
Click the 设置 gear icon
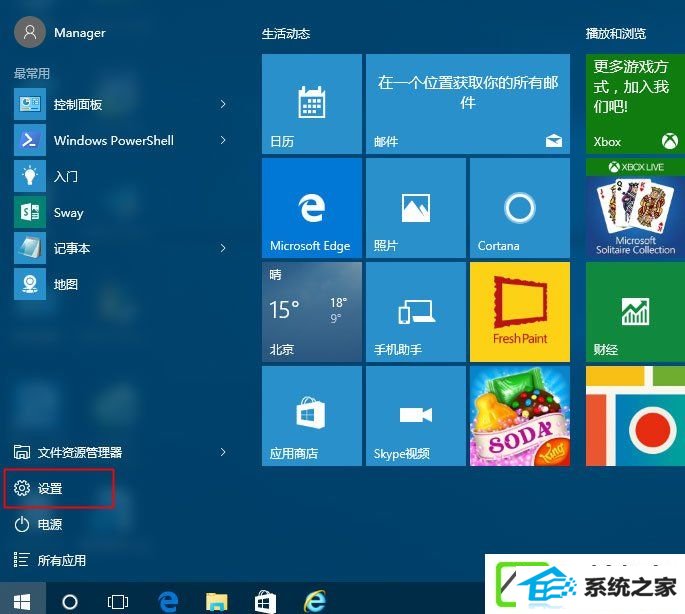click(22, 488)
